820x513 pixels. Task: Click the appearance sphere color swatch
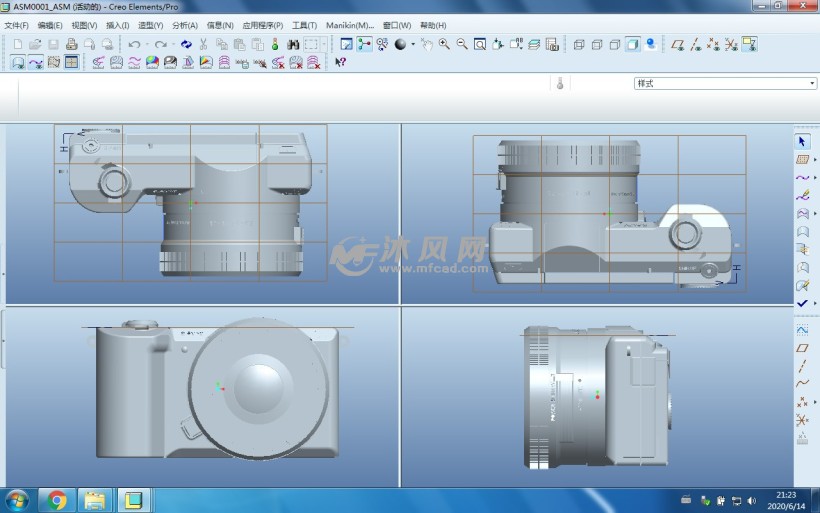(x=400, y=44)
